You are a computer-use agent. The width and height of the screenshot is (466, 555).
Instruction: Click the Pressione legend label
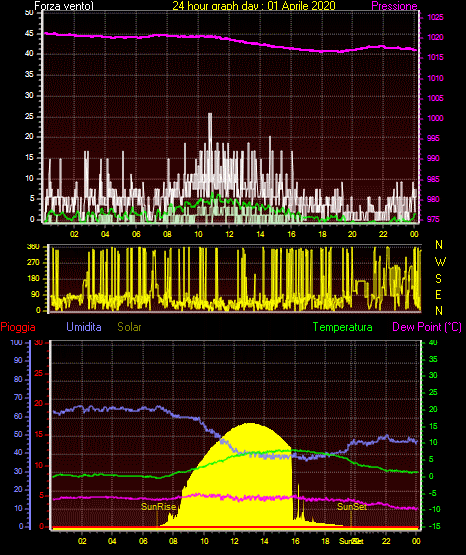(x=394, y=6)
